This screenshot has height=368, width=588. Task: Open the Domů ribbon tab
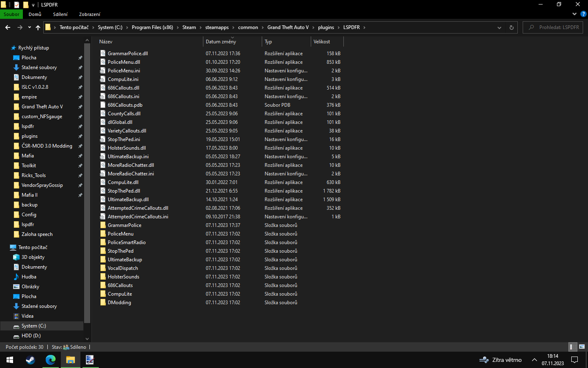click(x=35, y=14)
